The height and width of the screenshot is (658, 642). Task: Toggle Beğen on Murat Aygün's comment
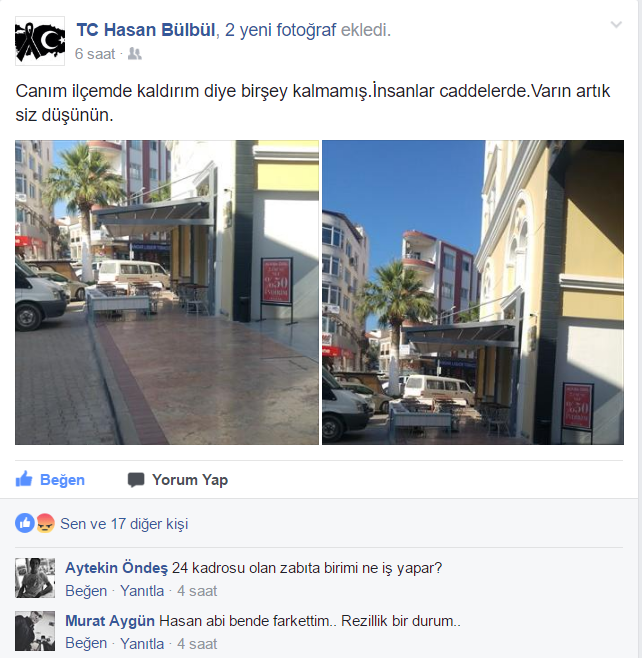[86, 643]
